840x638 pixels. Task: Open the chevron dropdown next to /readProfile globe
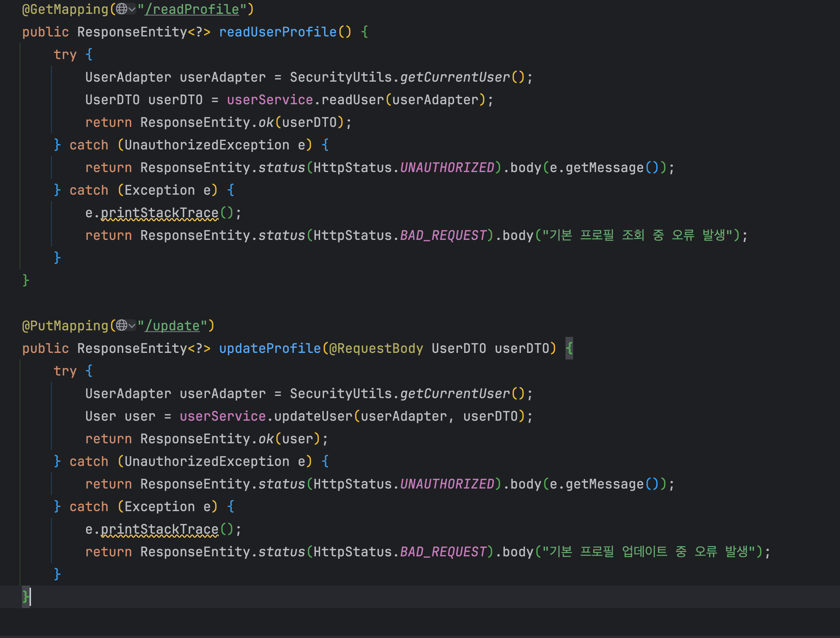132,9
